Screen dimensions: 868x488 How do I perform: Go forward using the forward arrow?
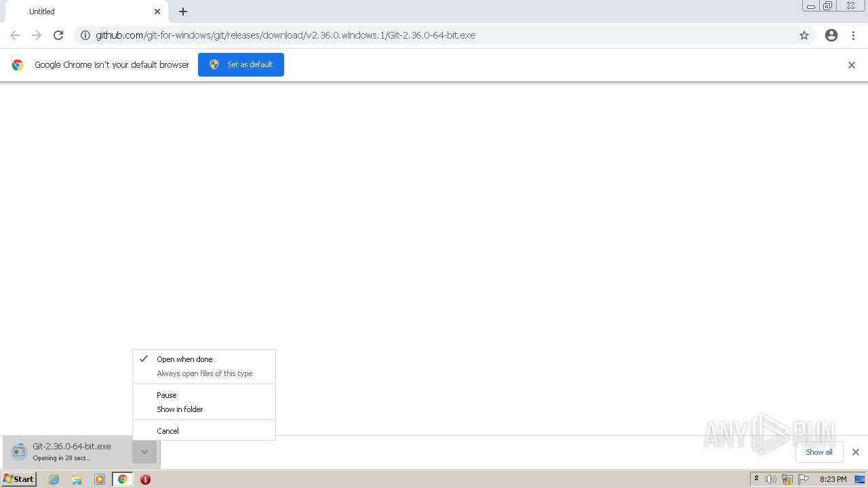coord(37,35)
